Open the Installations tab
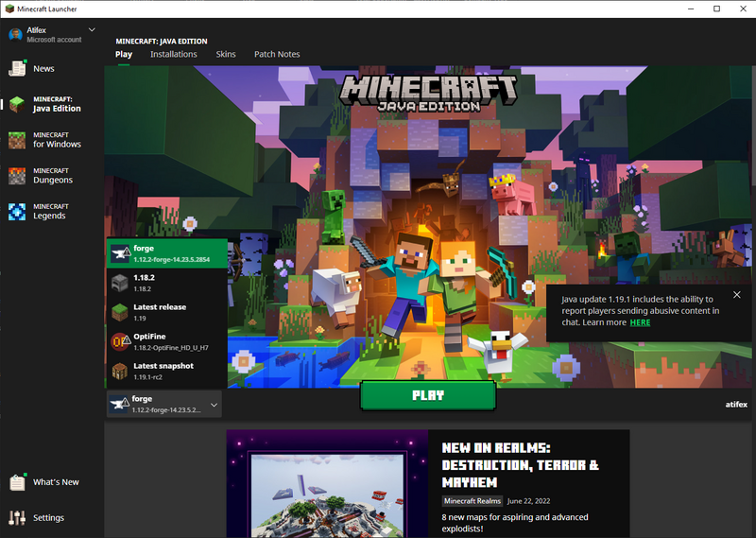This screenshot has height=538, width=756. [174, 54]
